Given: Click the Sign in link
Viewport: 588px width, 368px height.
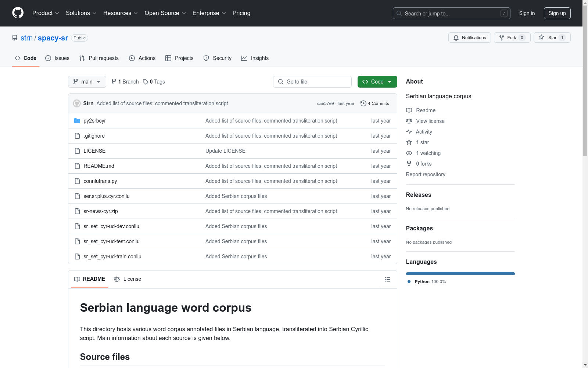Looking at the screenshot, I should [527, 13].
